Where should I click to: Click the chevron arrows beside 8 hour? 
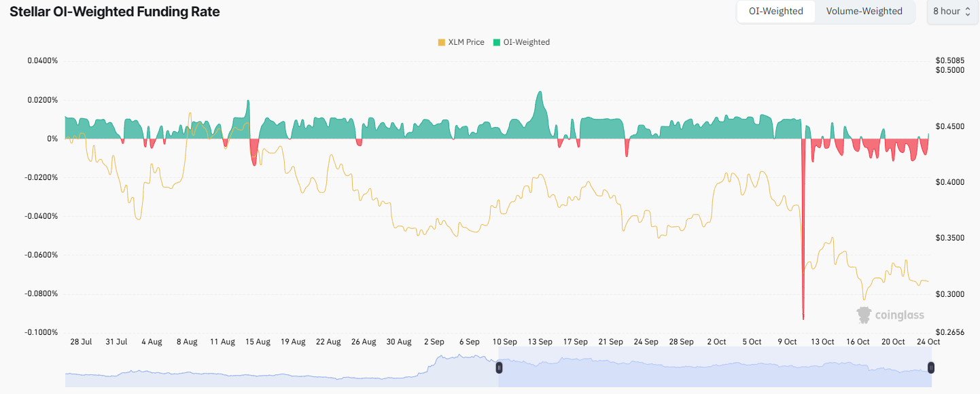click(968, 12)
